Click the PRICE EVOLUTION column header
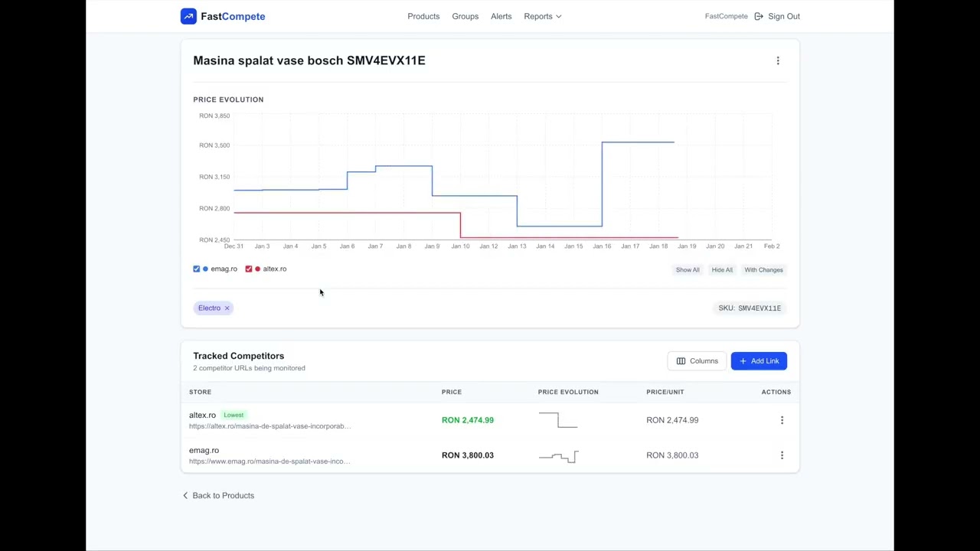The height and width of the screenshot is (551, 980). (568, 392)
